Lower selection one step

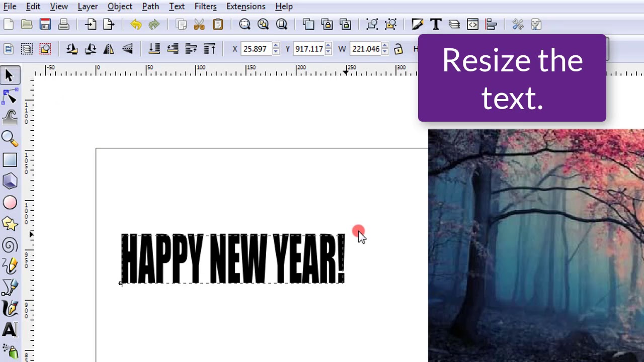click(173, 49)
